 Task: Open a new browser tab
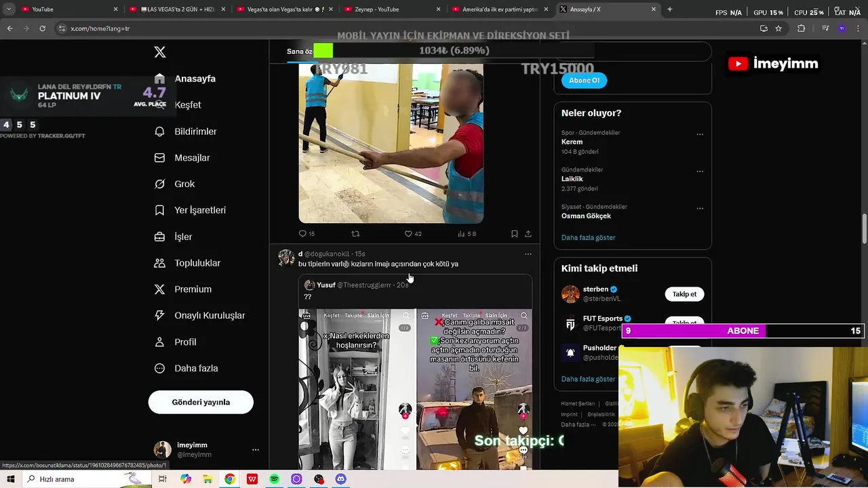(670, 9)
